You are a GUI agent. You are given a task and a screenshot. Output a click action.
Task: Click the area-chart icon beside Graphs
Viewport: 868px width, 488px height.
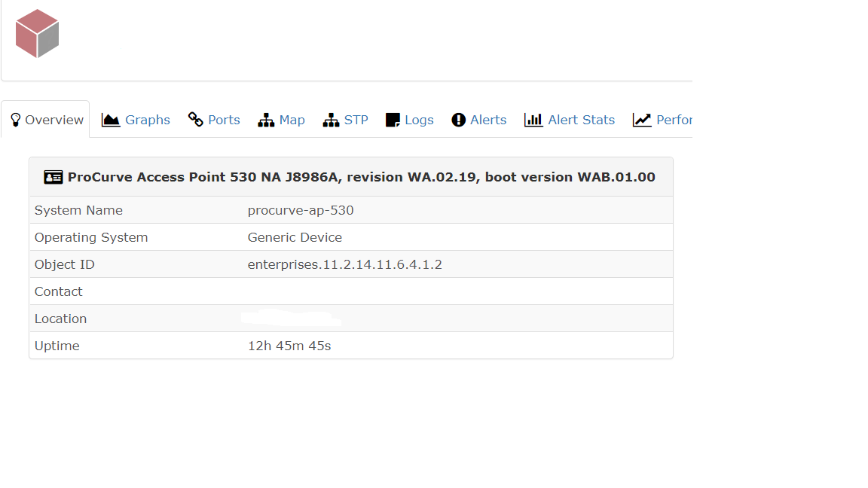point(112,119)
